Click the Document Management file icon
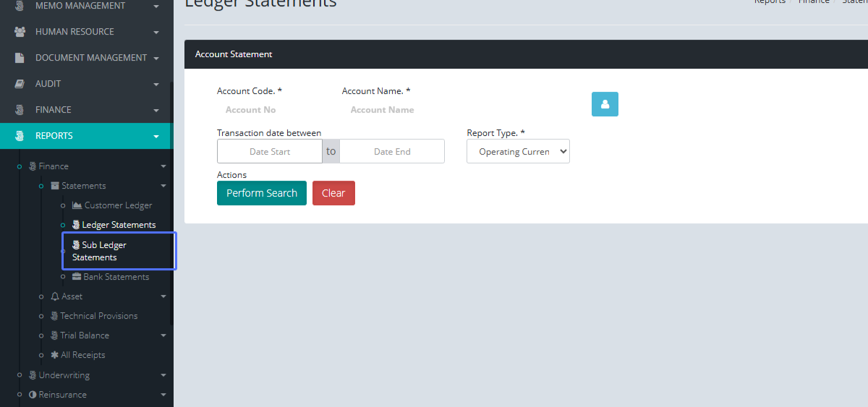Image resolution: width=868 pixels, height=407 pixels. click(x=20, y=58)
